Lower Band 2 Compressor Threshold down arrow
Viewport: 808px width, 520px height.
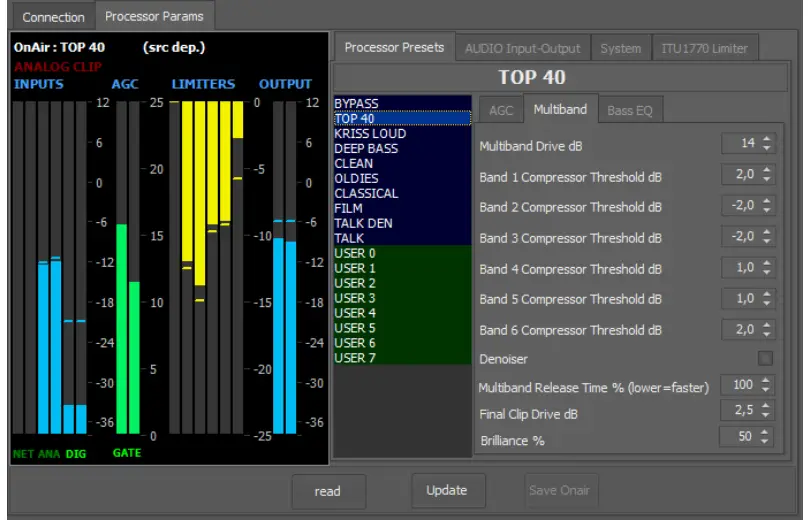[767, 210]
